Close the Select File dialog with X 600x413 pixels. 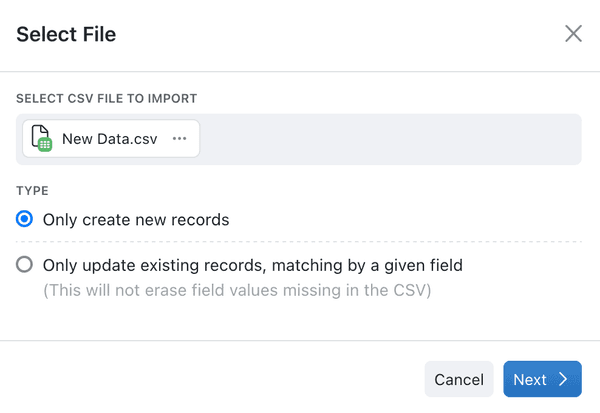pos(573,34)
